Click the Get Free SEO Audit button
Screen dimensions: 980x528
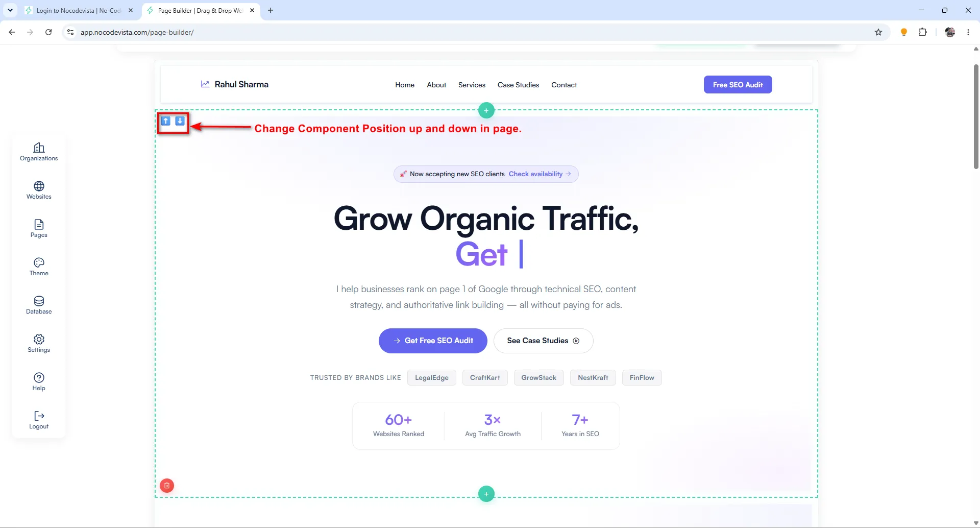click(x=433, y=341)
